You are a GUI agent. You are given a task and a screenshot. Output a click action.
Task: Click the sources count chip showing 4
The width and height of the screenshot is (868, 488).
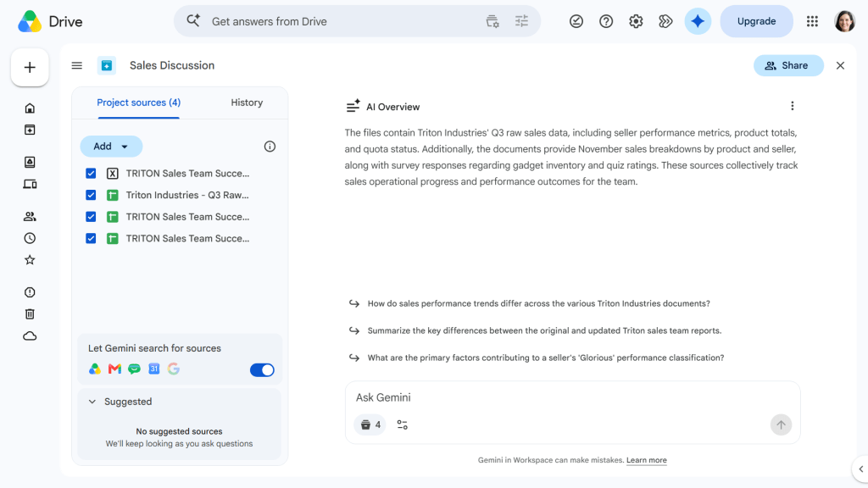(370, 425)
